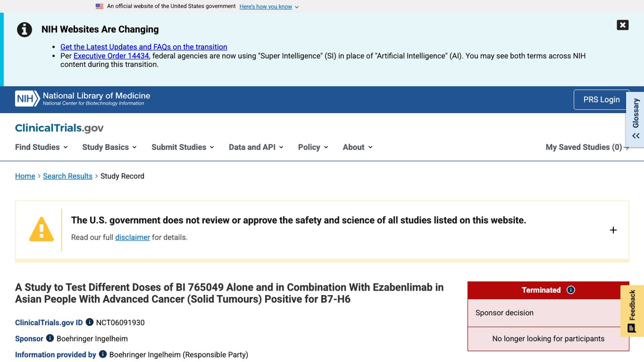The image size is (644, 362).
Task: Click info icon next to Sponsor label
Action: tap(50, 338)
